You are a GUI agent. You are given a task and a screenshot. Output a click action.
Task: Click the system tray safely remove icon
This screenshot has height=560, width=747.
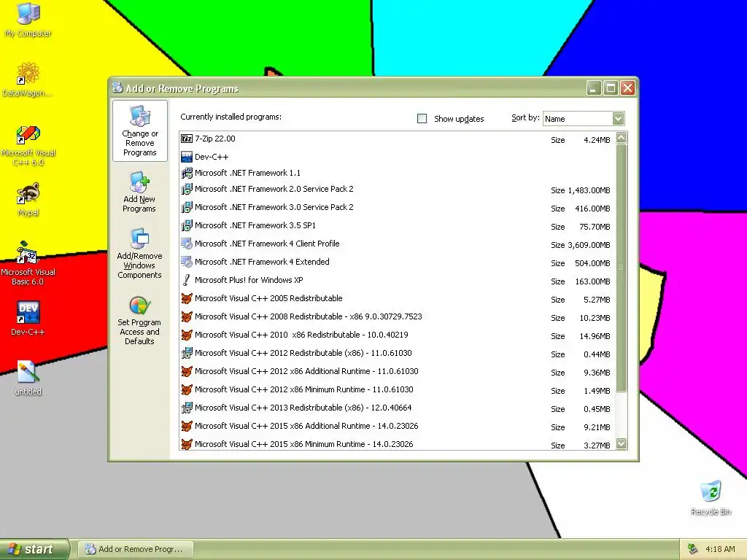(692, 549)
